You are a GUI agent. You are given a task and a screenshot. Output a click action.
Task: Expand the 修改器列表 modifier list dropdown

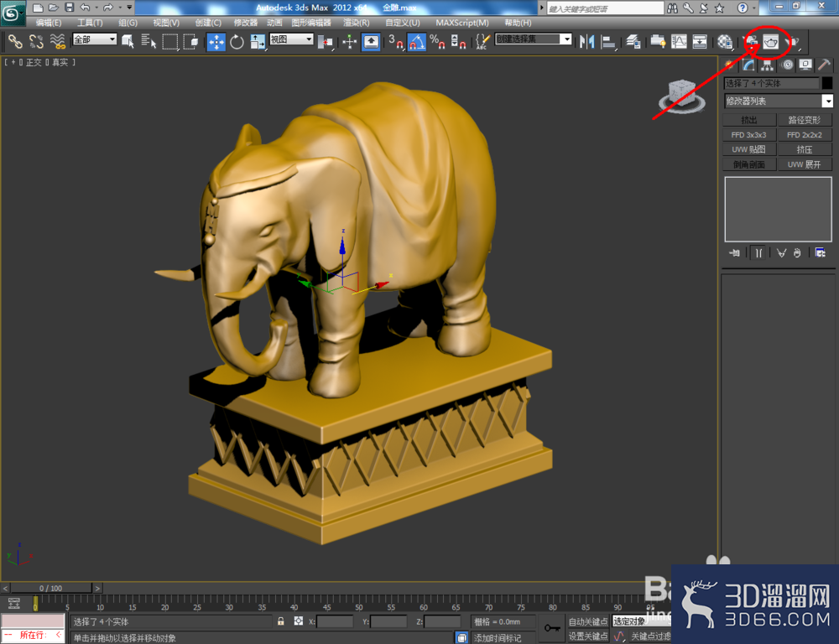(779, 101)
